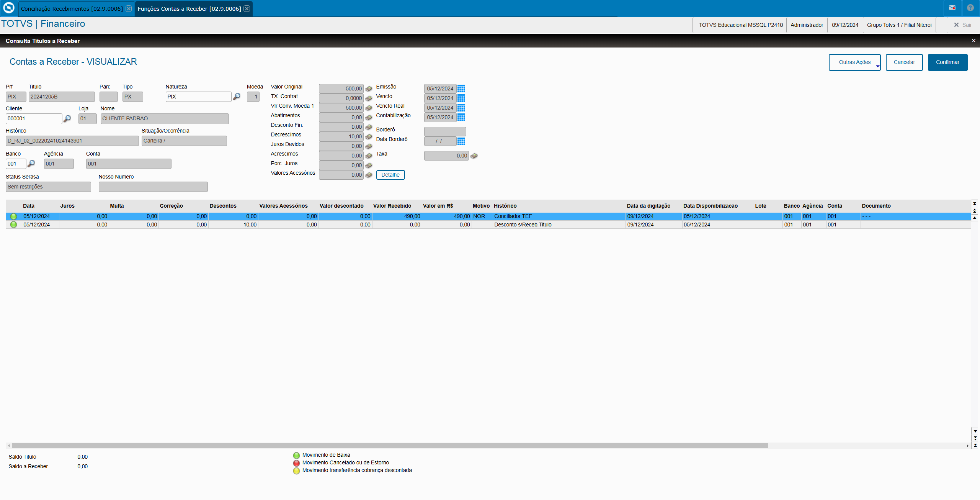This screenshot has height=500, width=980.
Task: Click the Cancelar button
Action: point(904,62)
